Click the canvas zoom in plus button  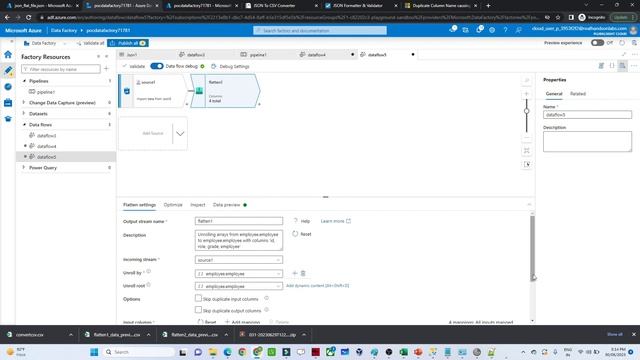coord(527,94)
